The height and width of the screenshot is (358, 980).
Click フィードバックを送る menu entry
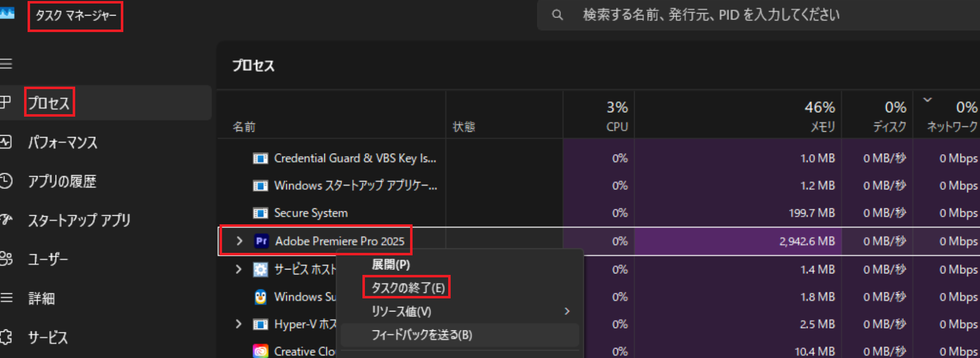(421, 335)
